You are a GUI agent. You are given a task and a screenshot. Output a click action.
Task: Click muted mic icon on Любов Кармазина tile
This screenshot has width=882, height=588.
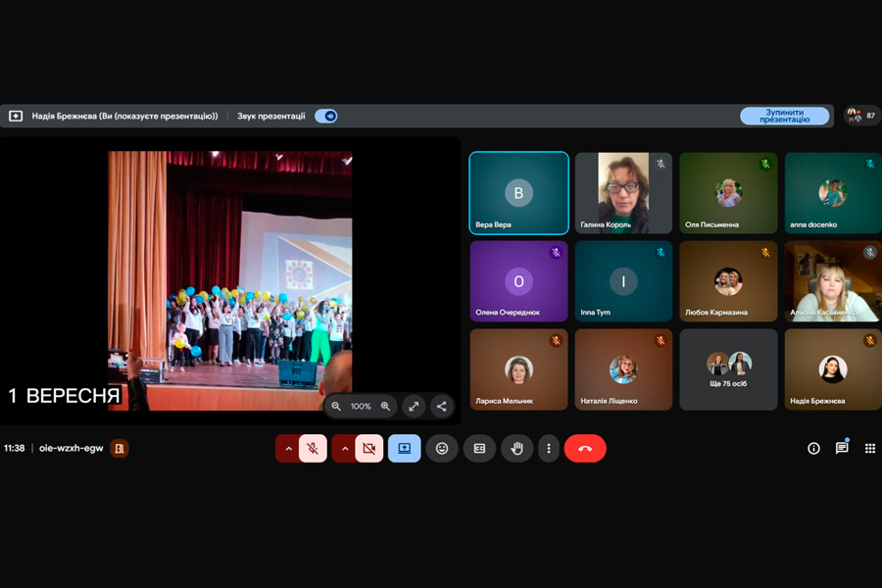[765, 253]
